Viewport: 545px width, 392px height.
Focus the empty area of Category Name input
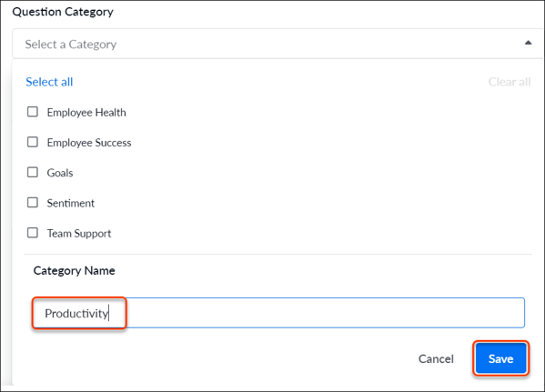[x=325, y=313]
